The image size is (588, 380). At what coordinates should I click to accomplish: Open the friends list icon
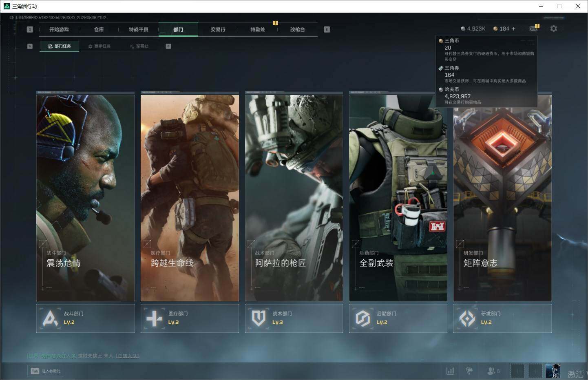pyautogui.click(x=493, y=371)
